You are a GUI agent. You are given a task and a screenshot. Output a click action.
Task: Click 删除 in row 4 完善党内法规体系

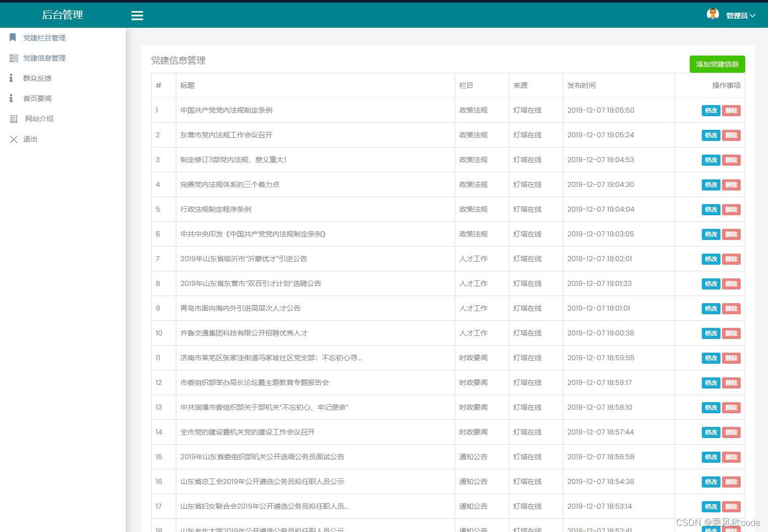point(731,185)
